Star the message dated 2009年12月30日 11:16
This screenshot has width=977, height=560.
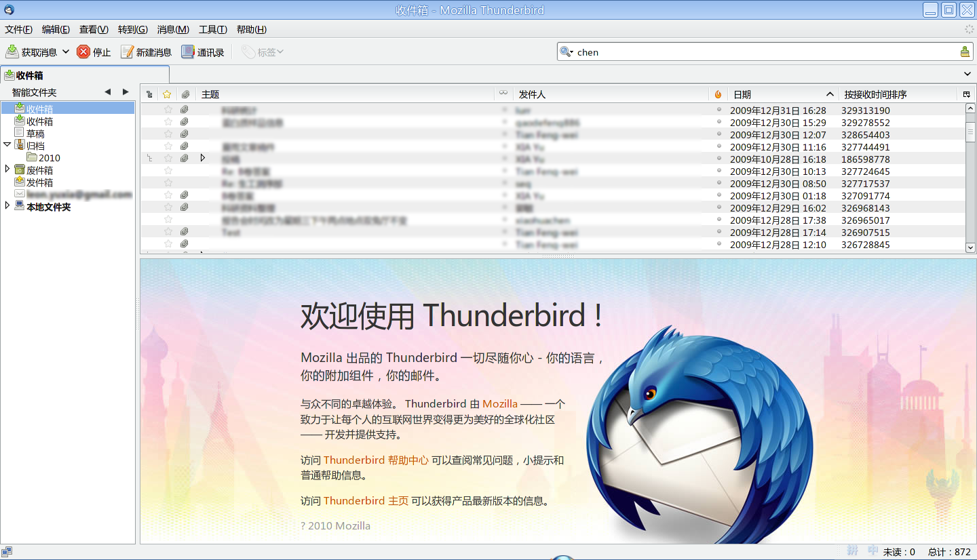pyautogui.click(x=168, y=146)
